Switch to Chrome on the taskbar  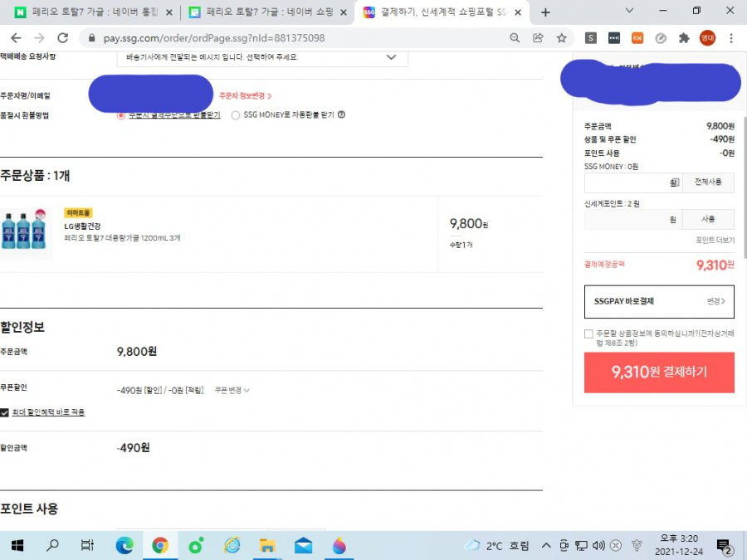160,545
